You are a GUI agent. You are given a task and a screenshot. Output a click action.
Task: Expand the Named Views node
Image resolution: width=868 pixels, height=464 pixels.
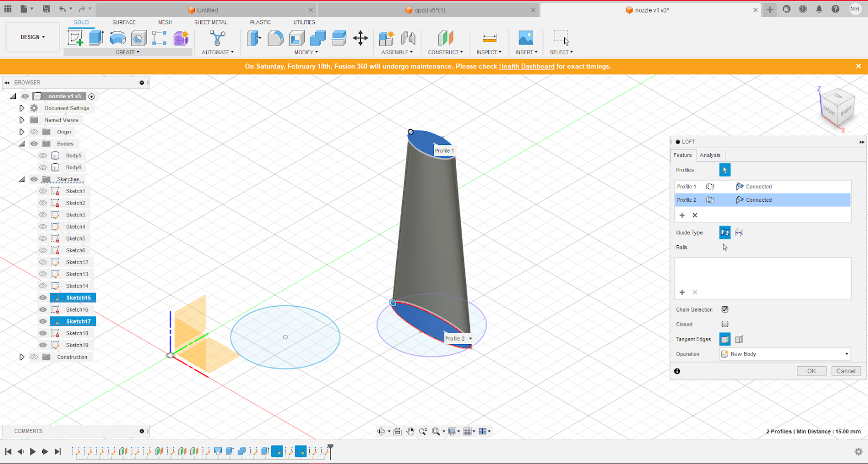tap(22, 120)
